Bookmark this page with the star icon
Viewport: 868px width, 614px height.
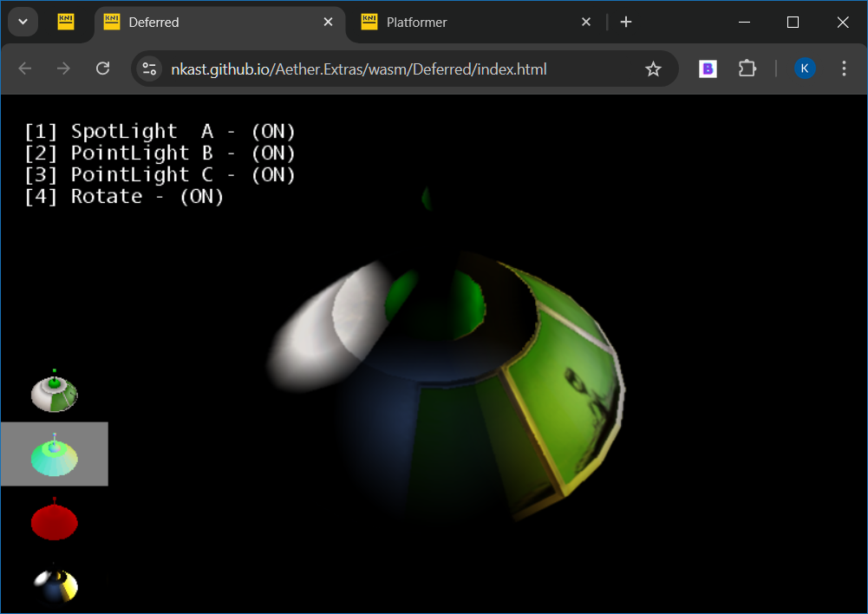653,69
